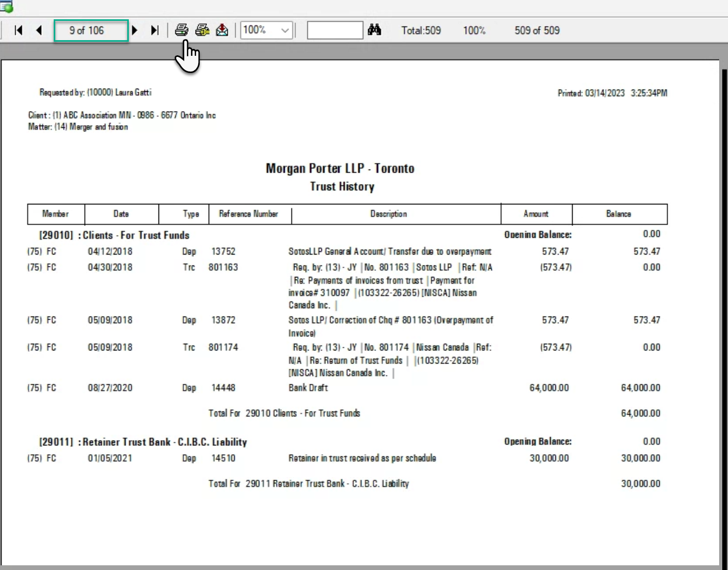Click the Amount column header
The image size is (728, 570).
point(536,214)
